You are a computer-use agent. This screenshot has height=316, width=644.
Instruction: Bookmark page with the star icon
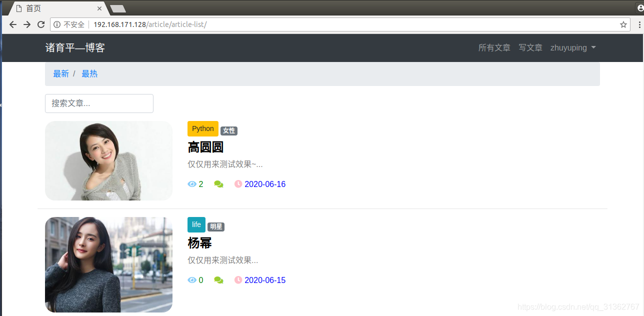coord(623,24)
